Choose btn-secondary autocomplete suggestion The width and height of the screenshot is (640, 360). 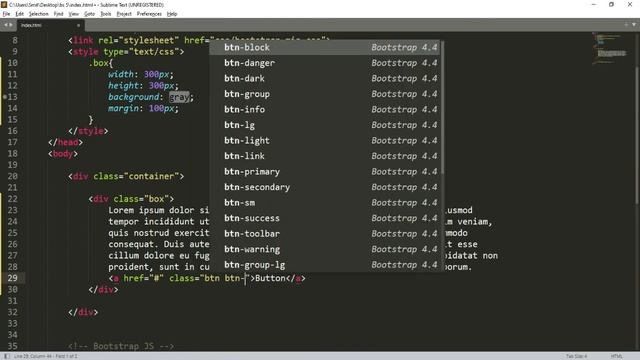pos(325,187)
